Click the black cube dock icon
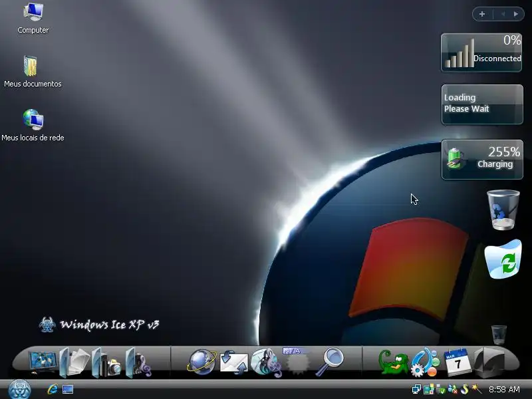 (489, 362)
